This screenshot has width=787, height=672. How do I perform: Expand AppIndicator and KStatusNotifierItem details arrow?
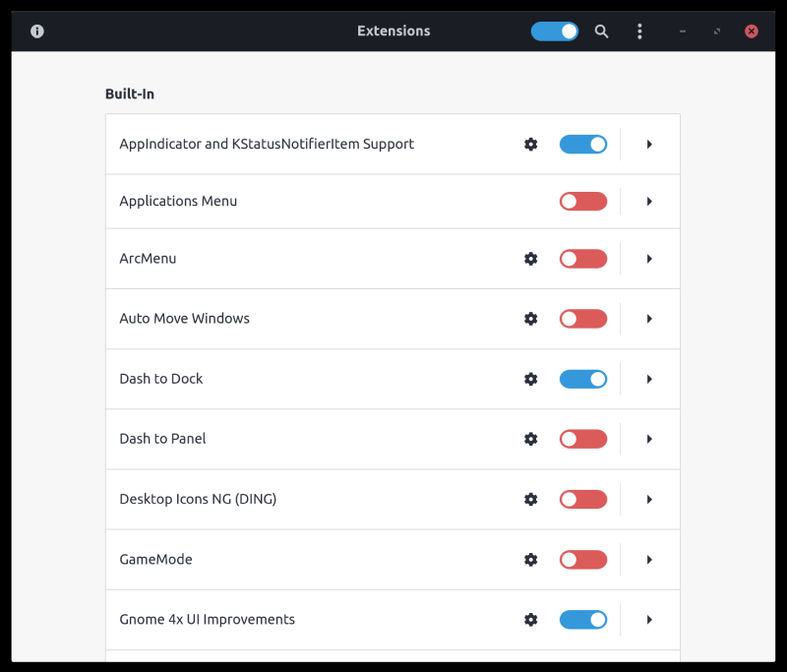click(x=649, y=145)
